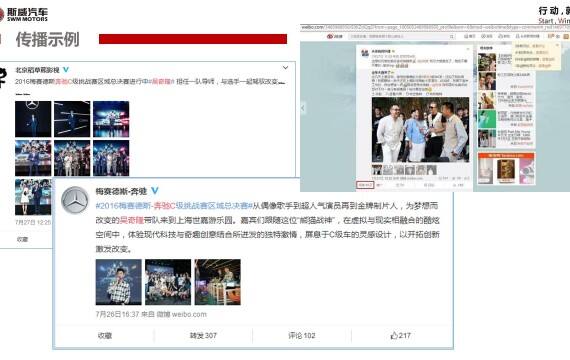Click the weibo.com address bar
570x360 pixels.
pos(435,27)
